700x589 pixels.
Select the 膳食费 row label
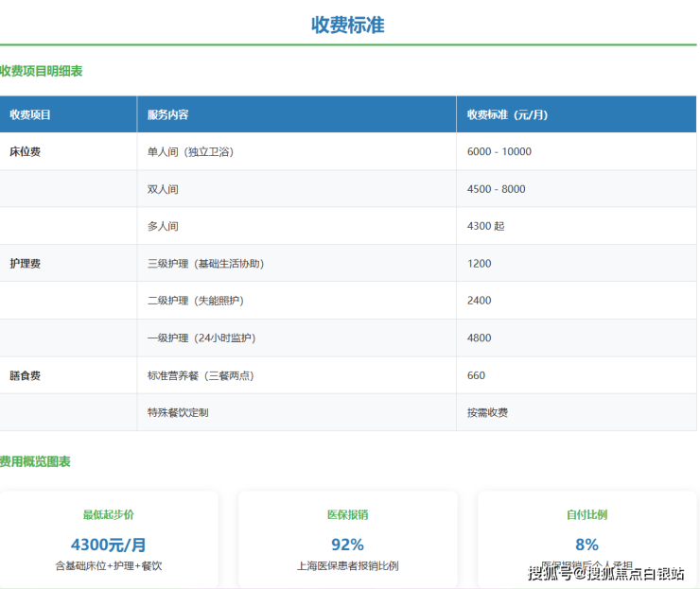point(25,375)
